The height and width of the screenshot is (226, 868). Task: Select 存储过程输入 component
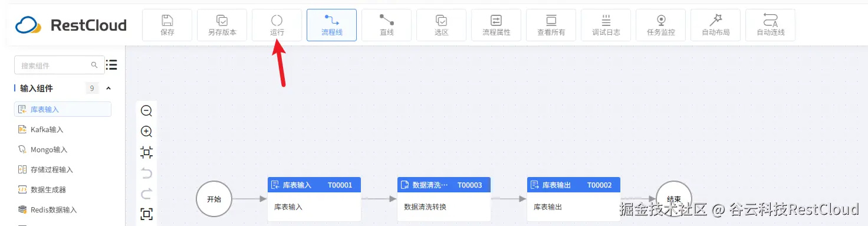coord(63,169)
